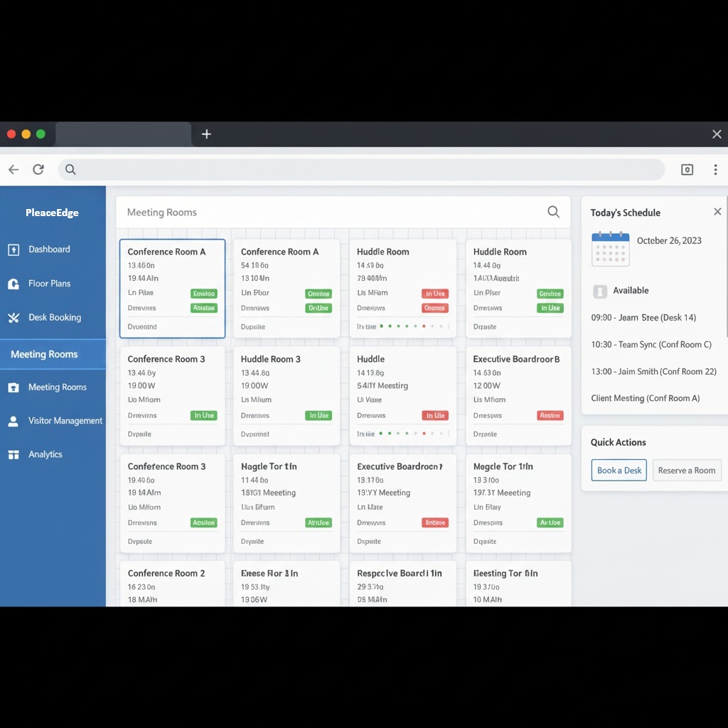
Task: Open Analytics from the sidebar menu
Action: pos(45,454)
